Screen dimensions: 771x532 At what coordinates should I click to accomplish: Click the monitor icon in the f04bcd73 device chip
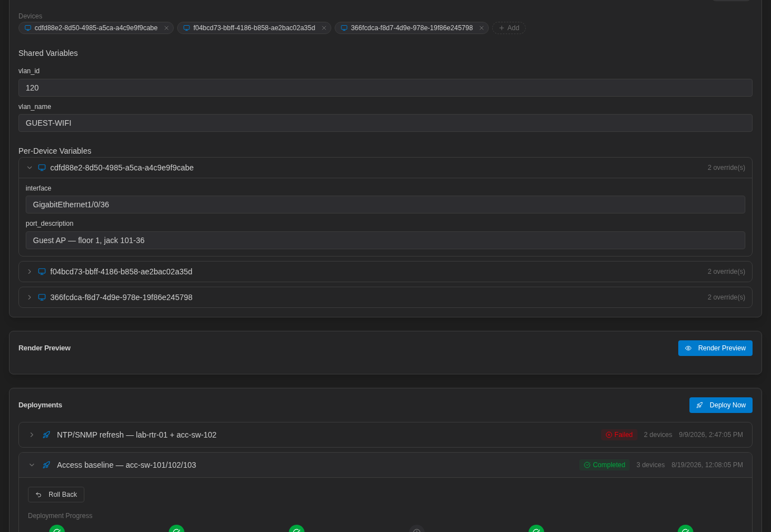[187, 28]
